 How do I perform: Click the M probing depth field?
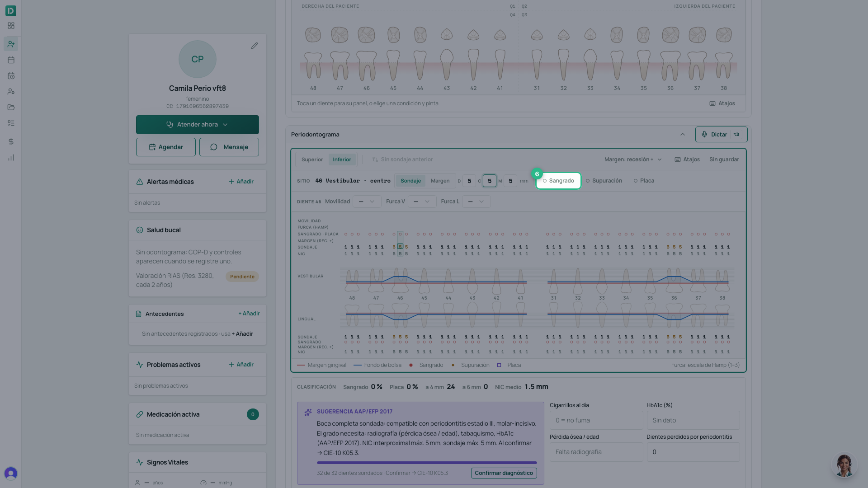coord(510,181)
